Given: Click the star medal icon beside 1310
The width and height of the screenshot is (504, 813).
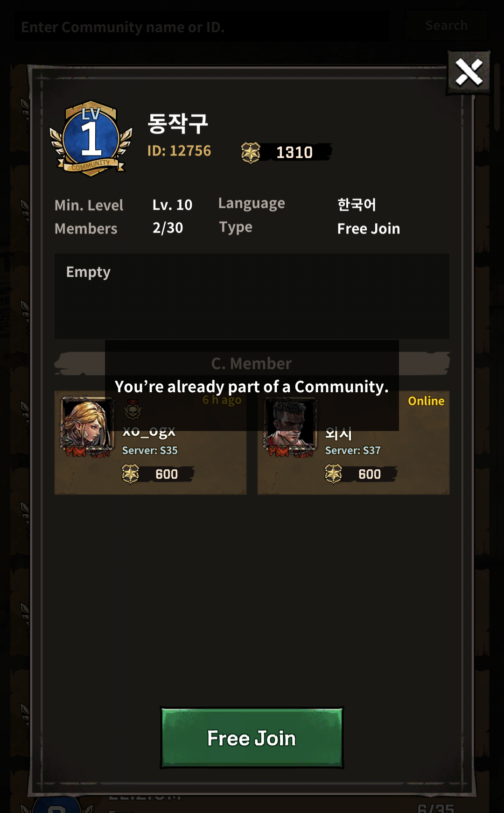Looking at the screenshot, I should (251, 153).
